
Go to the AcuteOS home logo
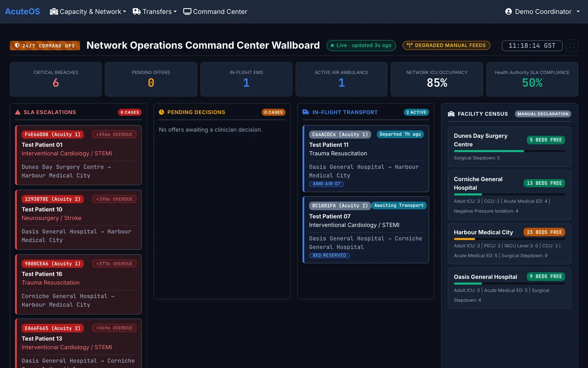[x=22, y=11]
